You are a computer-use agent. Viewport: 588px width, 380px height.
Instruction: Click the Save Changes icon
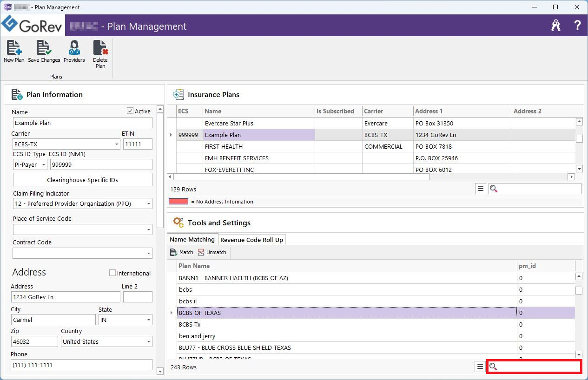[x=44, y=51]
